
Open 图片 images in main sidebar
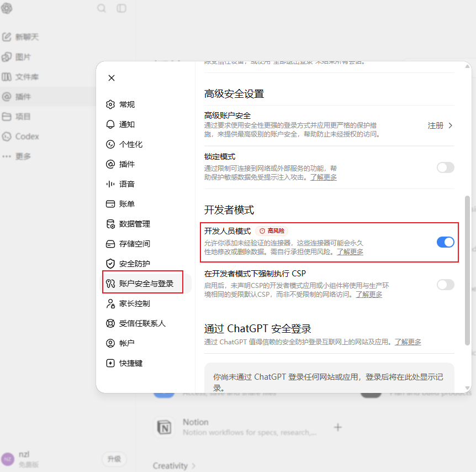[x=17, y=57]
